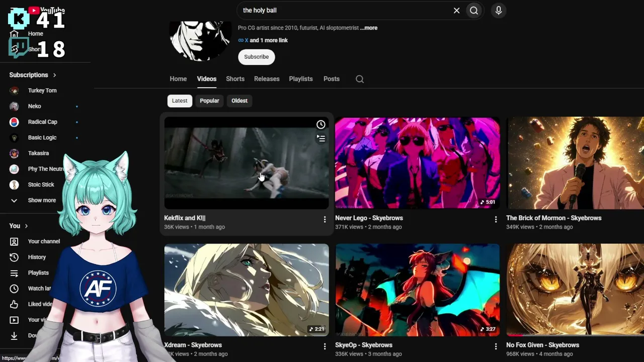The height and width of the screenshot is (362, 644).
Task: Click the channel's profile picture
Action: click(200, 41)
